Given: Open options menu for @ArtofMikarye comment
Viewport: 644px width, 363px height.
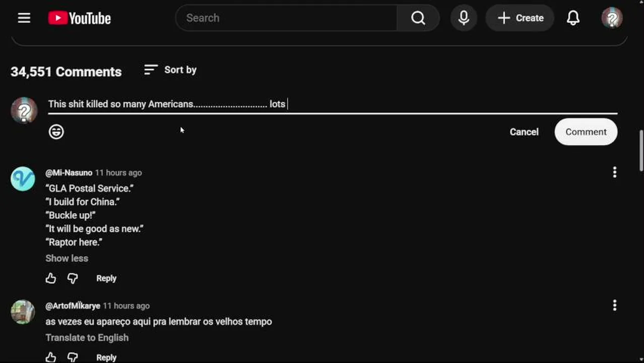Looking at the screenshot, I should pyautogui.click(x=614, y=306).
